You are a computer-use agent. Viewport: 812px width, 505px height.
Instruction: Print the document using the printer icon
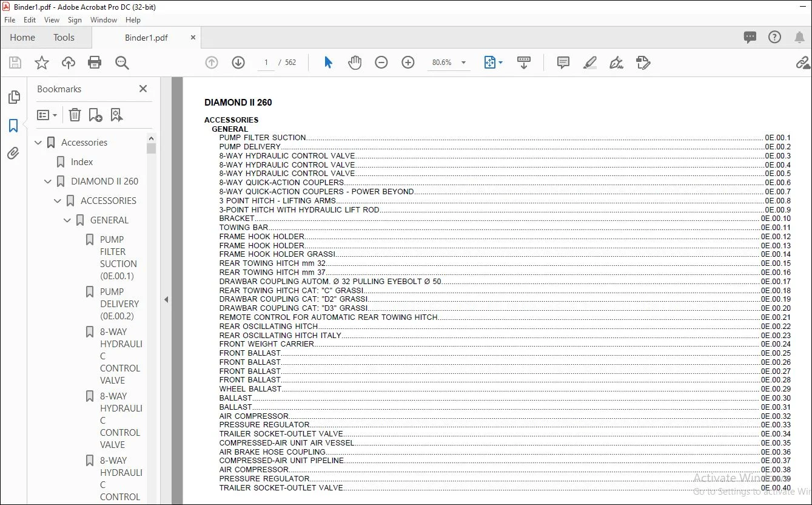(95, 63)
